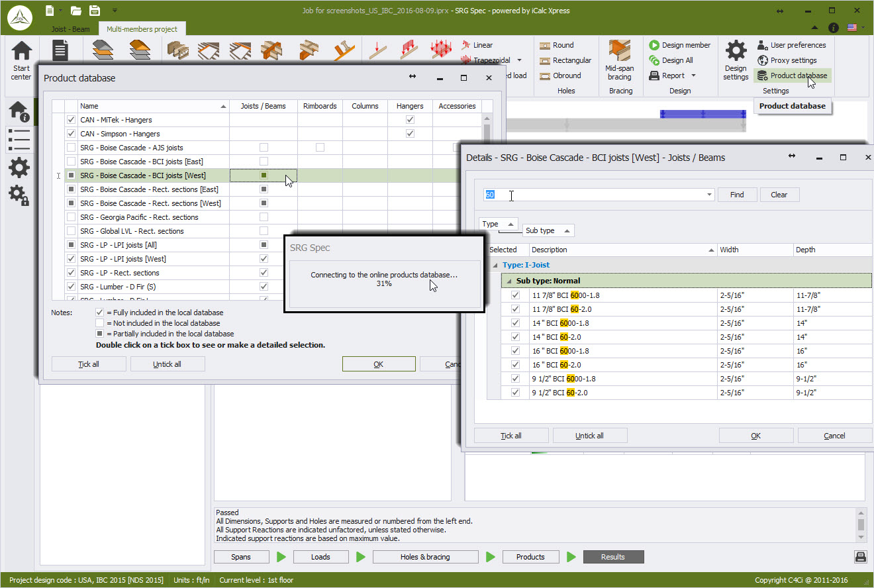Switch to the Joist - Beam tab
Screen dimensions: 874x588
pos(71,29)
